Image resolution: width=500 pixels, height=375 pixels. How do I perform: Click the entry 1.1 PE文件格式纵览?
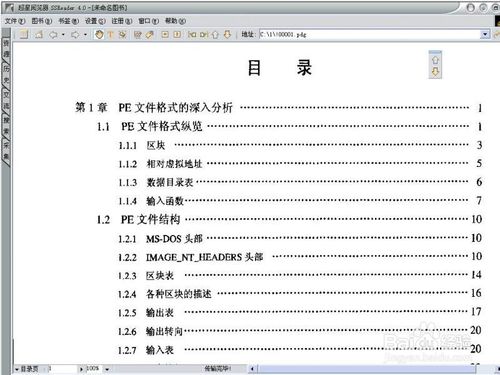150,126
